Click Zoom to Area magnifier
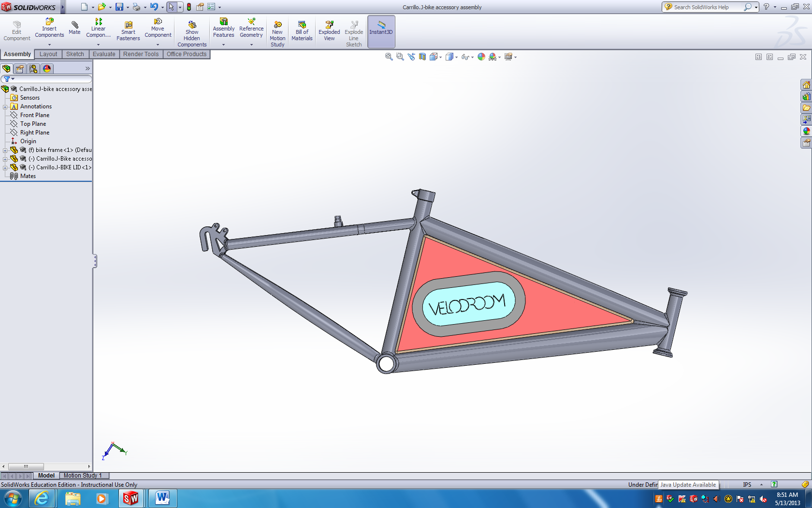The height and width of the screenshot is (508, 812). pos(400,57)
